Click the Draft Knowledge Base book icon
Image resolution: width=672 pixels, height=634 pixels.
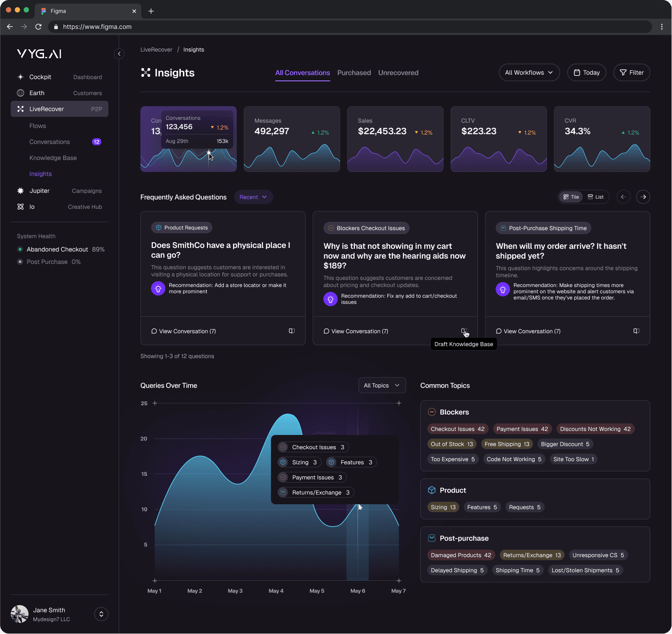tap(464, 331)
